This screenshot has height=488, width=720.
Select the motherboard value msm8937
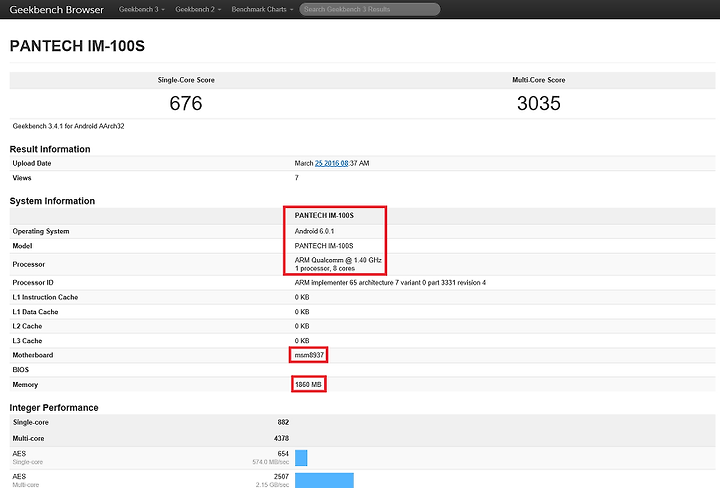click(309, 355)
